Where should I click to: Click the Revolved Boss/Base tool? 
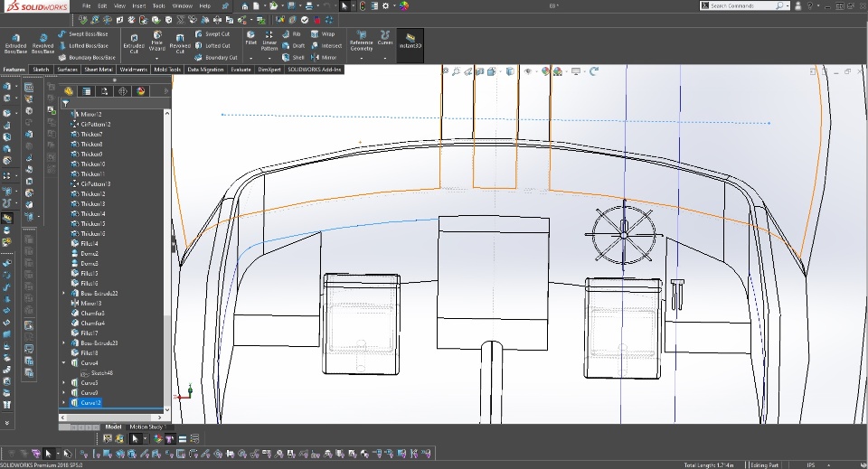coord(42,43)
